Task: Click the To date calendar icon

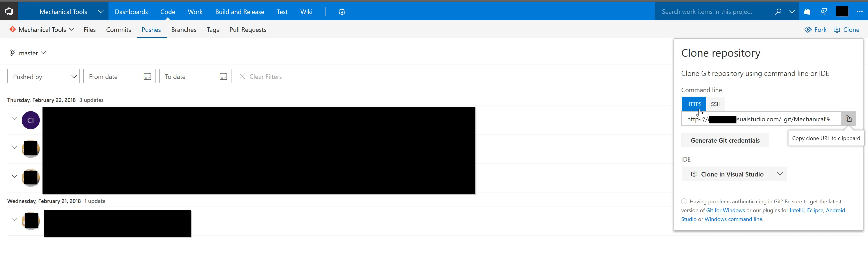Action: pyautogui.click(x=223, y=76)
